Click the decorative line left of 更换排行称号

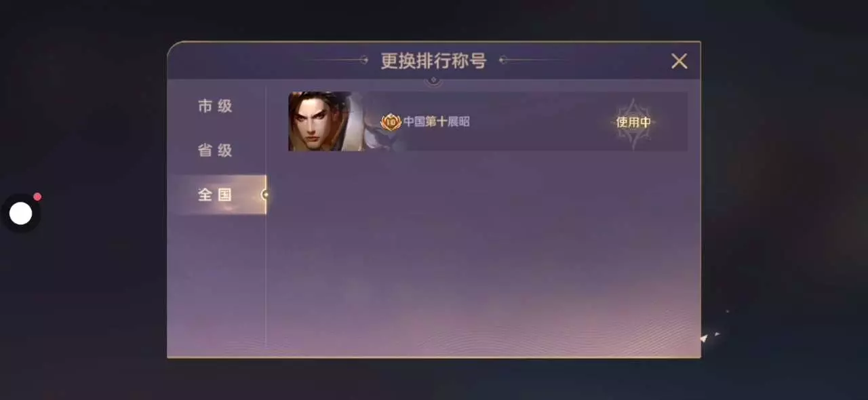pos(336,60)
